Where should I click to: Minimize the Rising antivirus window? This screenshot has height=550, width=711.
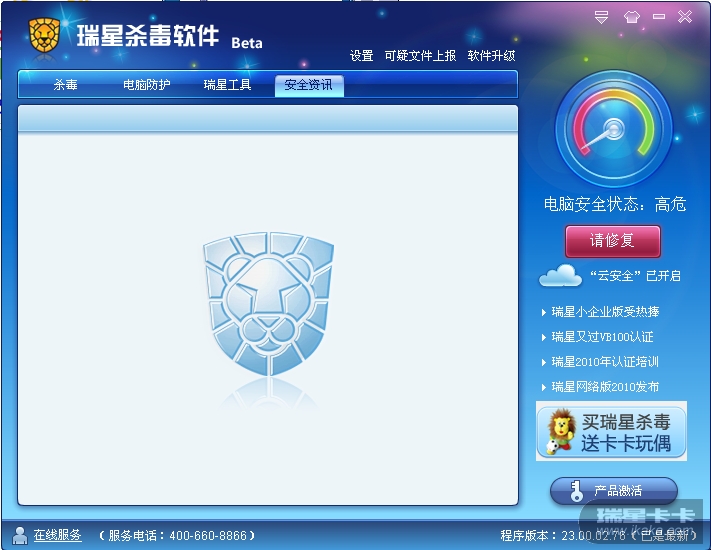[x=659, y=17]
